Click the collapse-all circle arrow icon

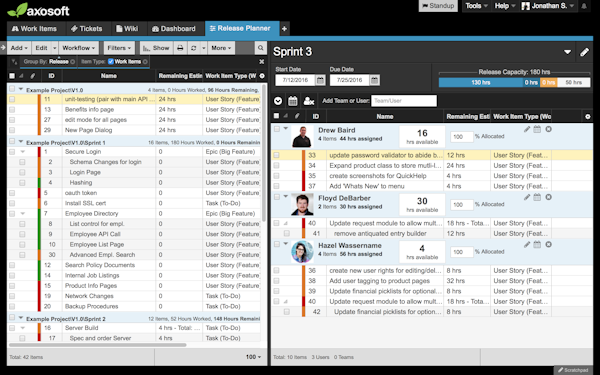point(278,101)
